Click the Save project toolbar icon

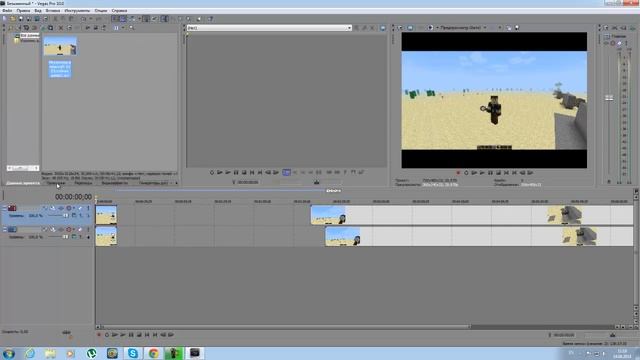21,19
